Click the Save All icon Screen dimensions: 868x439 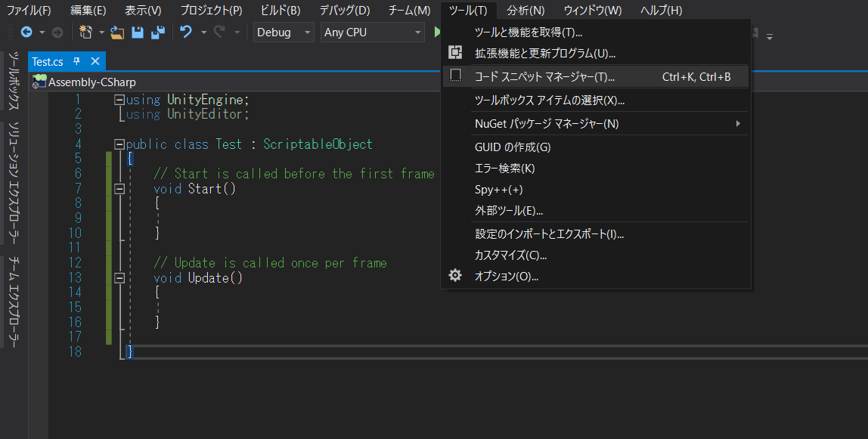pos(158,32)
